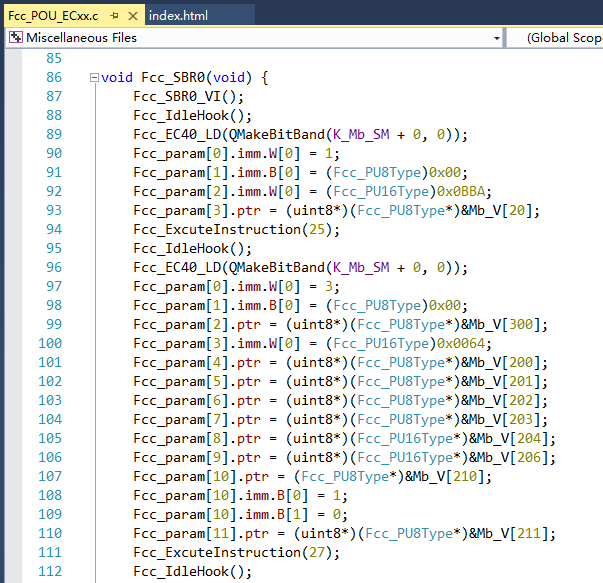Click Mb_V[203] on line 104
Image resolution: width=603 pixels, height=583 pixels.
(504, 420)
